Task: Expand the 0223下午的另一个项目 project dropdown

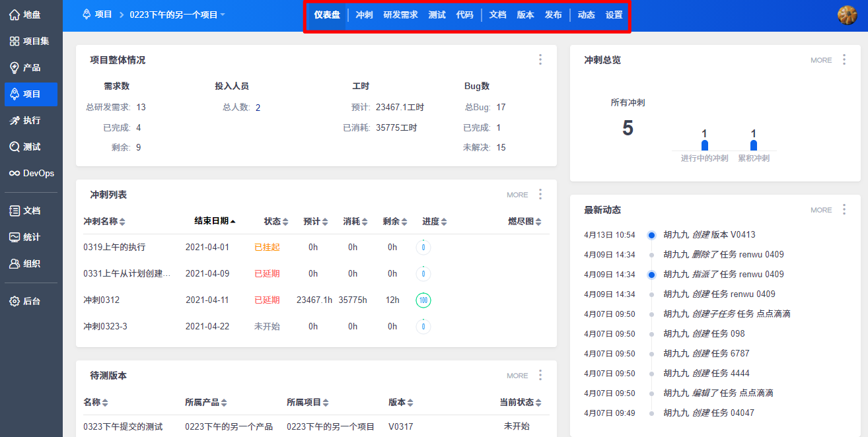Action: (178, 15)
